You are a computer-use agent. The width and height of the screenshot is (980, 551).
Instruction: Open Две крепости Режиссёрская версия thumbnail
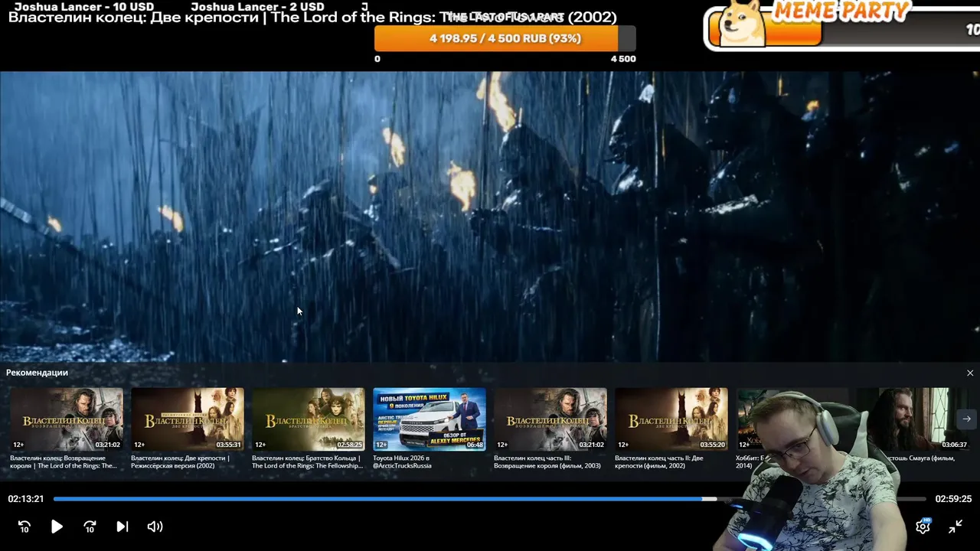[188, 419]
